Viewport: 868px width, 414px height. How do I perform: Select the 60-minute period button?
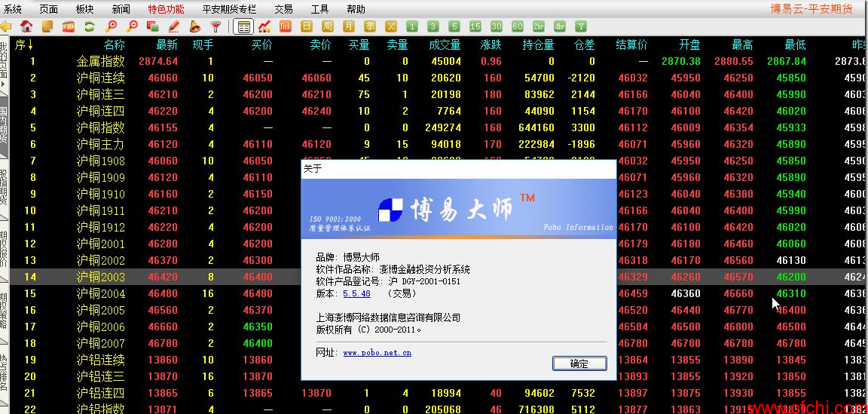point(517,26)
